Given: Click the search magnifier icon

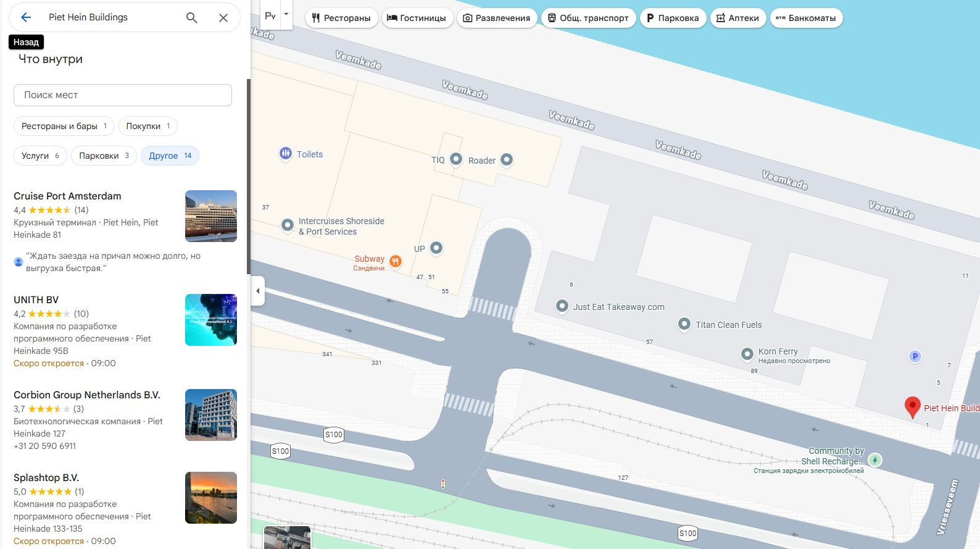Looking at the screenshot, I should point(192,18).
